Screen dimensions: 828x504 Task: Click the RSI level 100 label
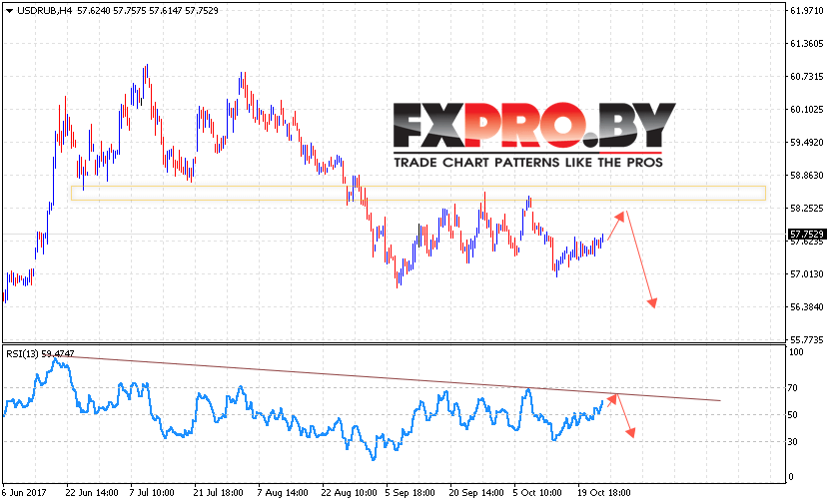(x=796, y=352)
